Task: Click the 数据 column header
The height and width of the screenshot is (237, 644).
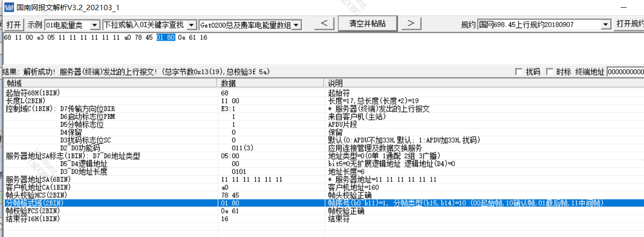Action: 271,83
